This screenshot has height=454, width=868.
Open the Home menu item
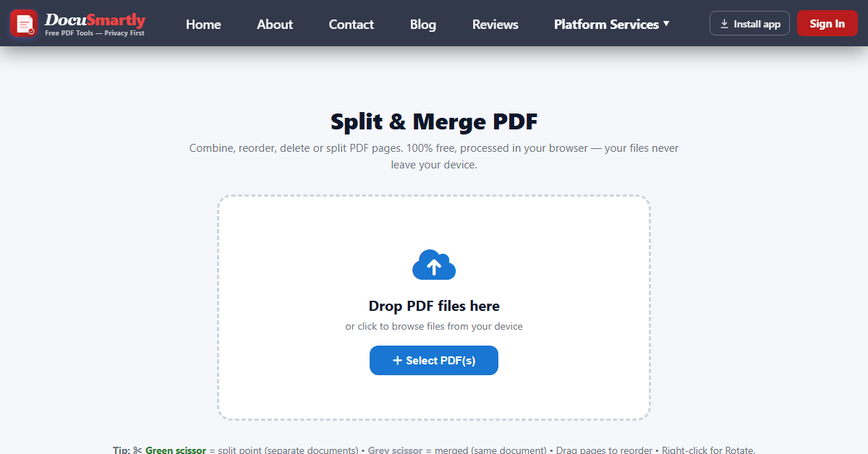[x=203, y=24]
